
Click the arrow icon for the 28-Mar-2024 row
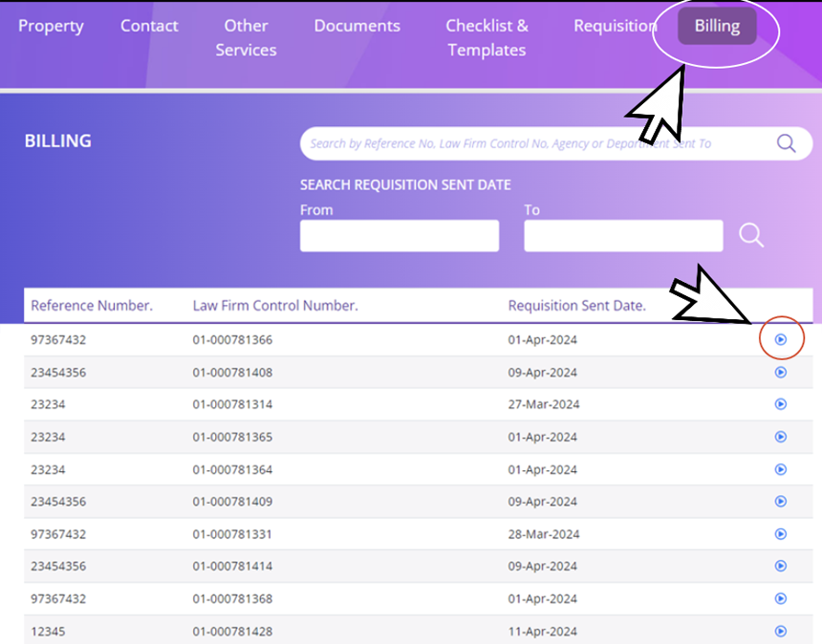(x=780, y=533)
